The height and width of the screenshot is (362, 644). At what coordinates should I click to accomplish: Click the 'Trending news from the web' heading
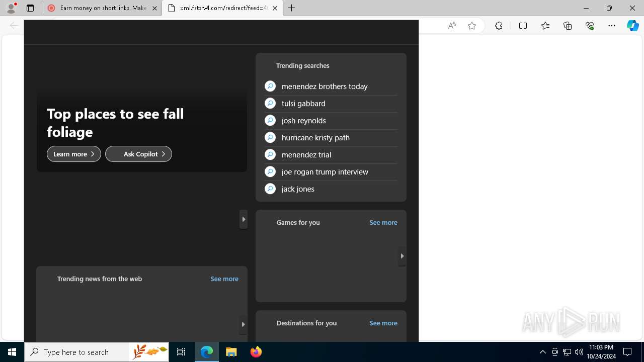tap(100, 279)
